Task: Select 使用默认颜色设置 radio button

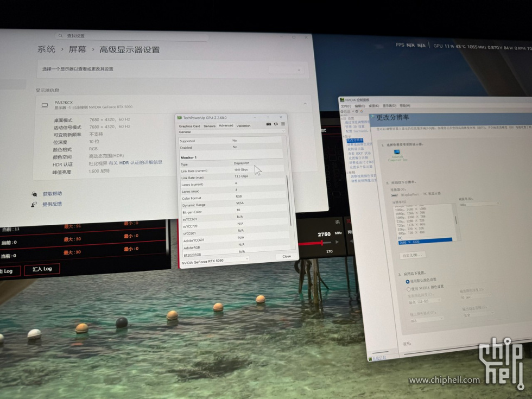Action: pos(408,282)
